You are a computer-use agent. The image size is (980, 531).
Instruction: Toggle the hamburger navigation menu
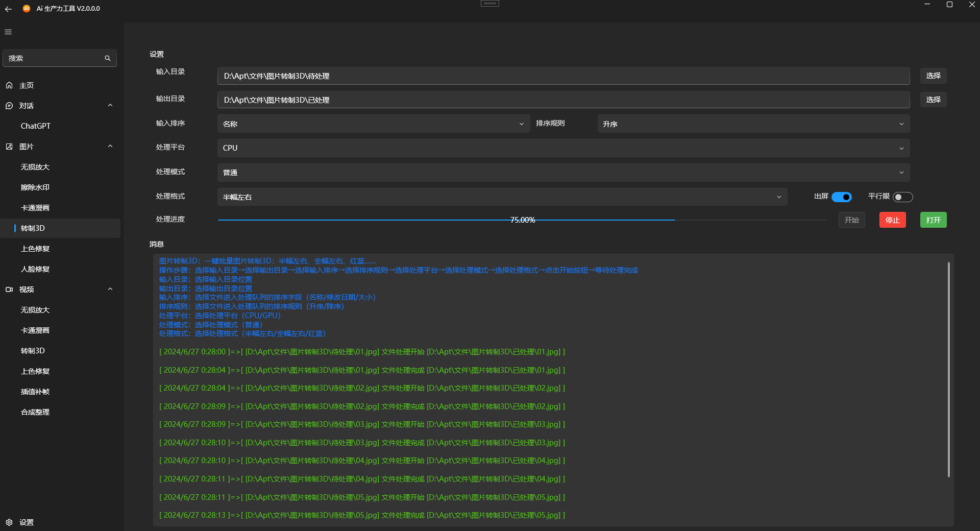pyautogui.click(x=8, y=32)
